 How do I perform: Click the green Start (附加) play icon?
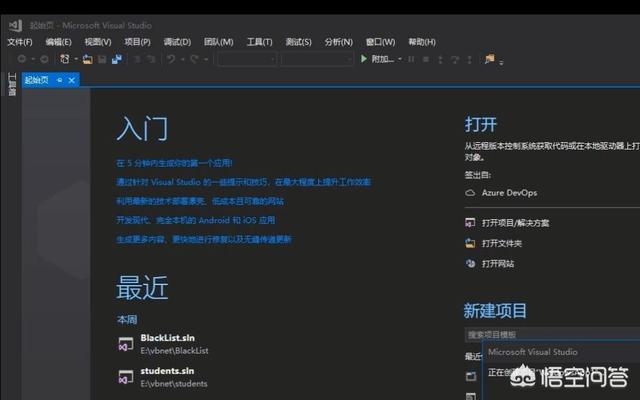363,59
